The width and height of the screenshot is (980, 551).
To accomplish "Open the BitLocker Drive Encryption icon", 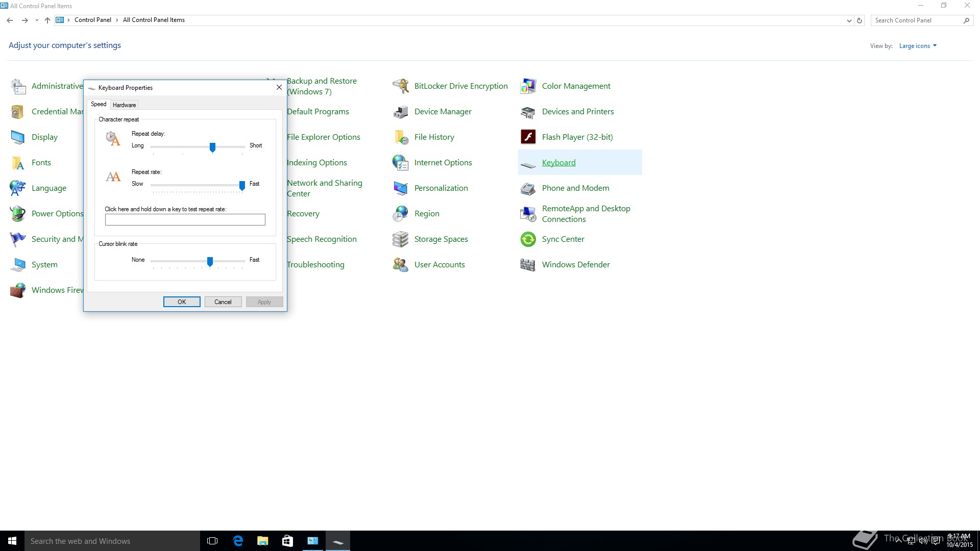I will (401, 86).
